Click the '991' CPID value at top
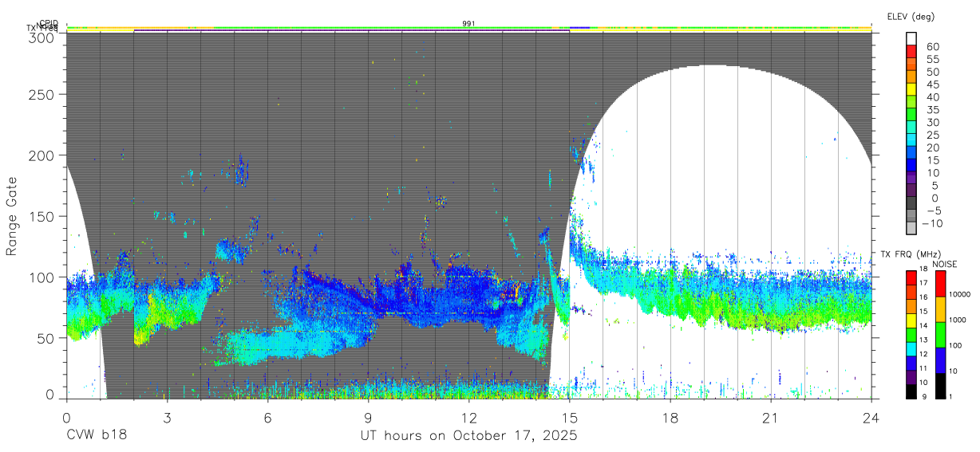This screenshot has width=980, height=452. click(468, 24)
